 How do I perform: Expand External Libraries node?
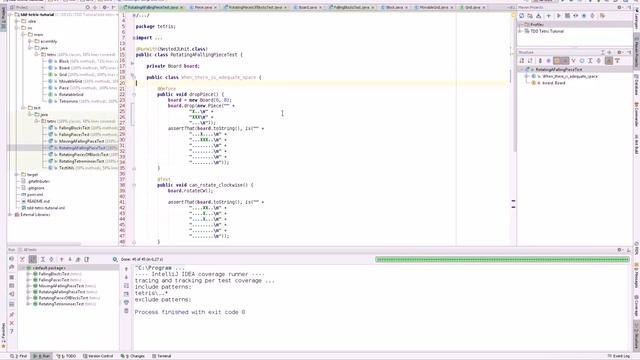pyautogui.click(x=10, y=214)
